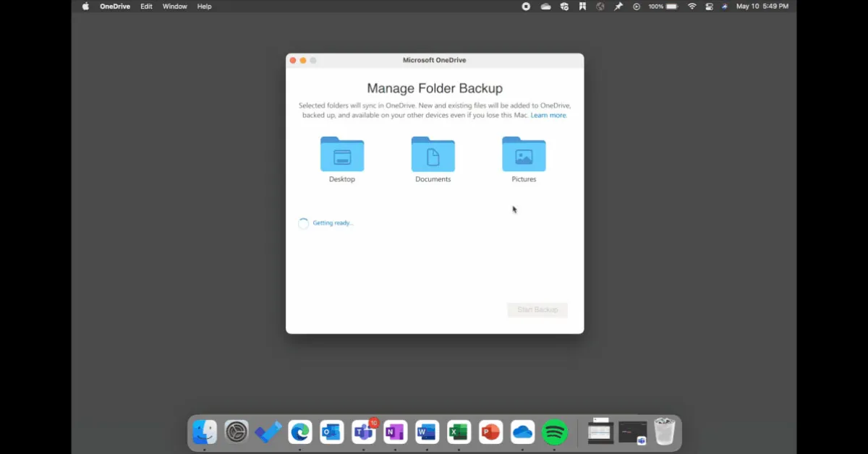Image resolution: width=868 pixels, height=454 pixels.
Task: Click the Start Backup button
Action: click(537, 310)
